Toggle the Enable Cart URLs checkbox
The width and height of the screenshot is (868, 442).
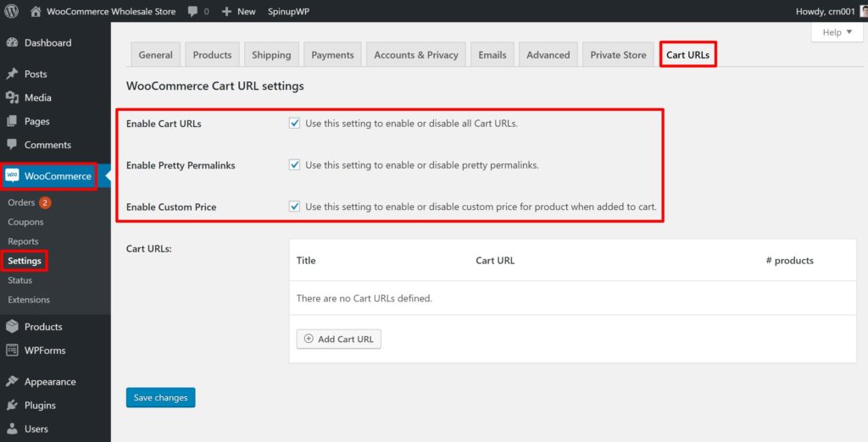click(x=294, y=124)
